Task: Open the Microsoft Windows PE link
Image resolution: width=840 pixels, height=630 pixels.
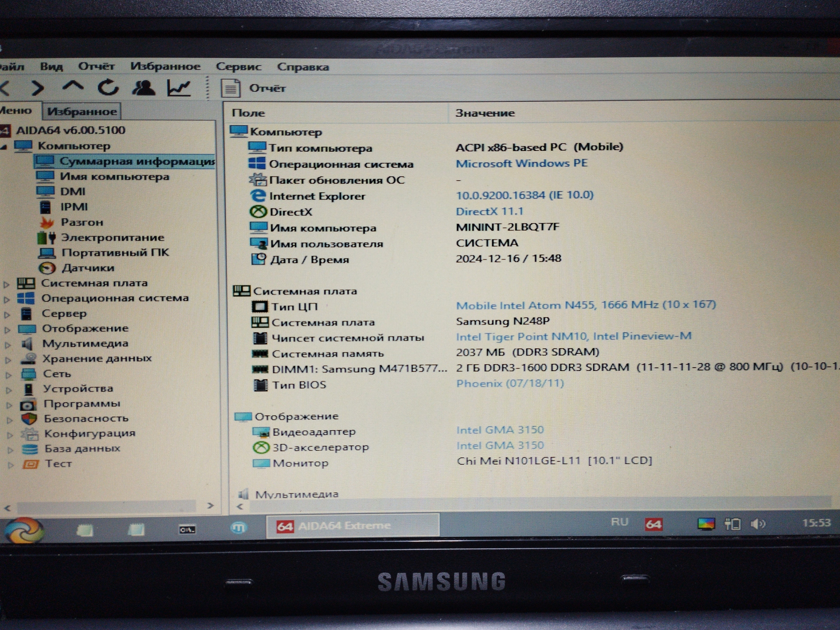Action: pos(521,164)
